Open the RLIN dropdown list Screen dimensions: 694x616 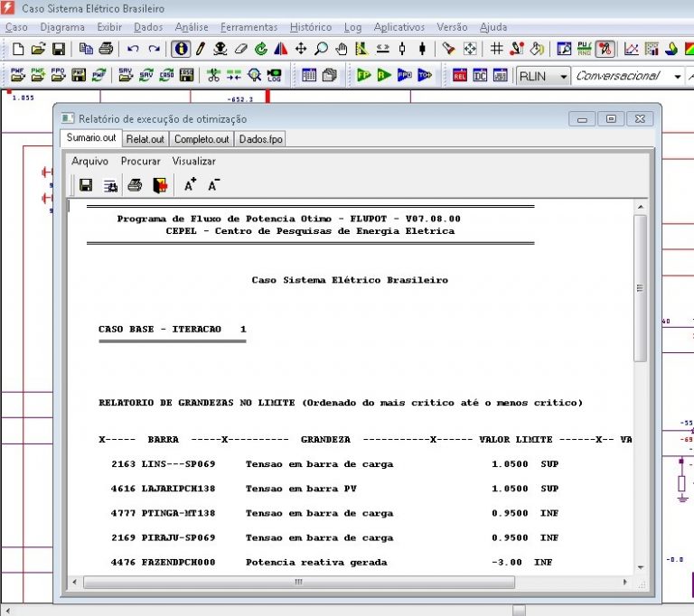tap(563, 76)
